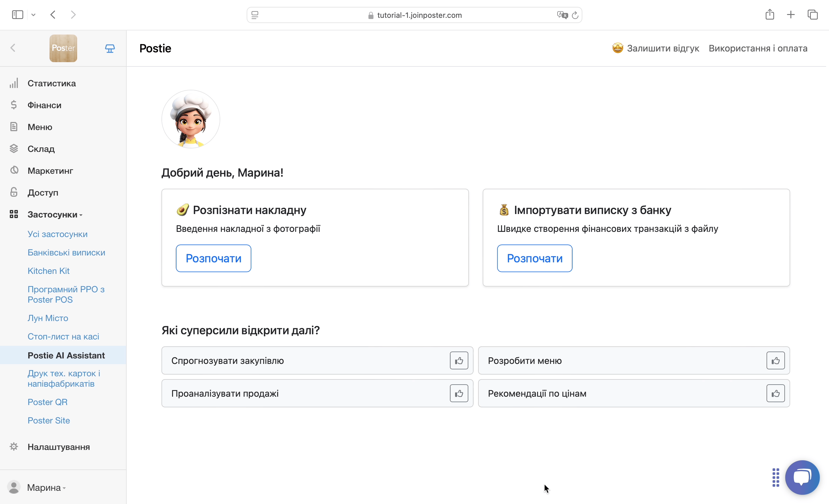Click the Налаштування gear icon
Viewport: 829px width, 504px height.
14,447
